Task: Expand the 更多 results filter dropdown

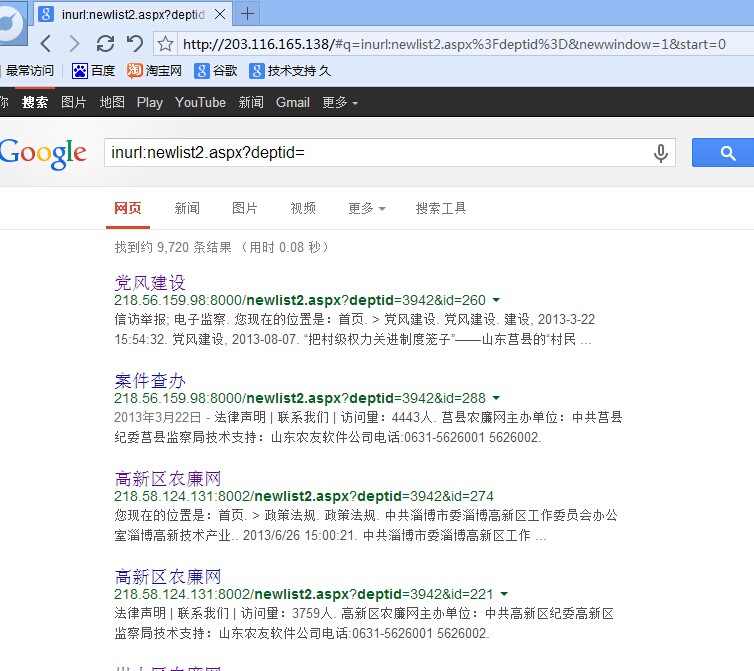Action: pos(366,208)
